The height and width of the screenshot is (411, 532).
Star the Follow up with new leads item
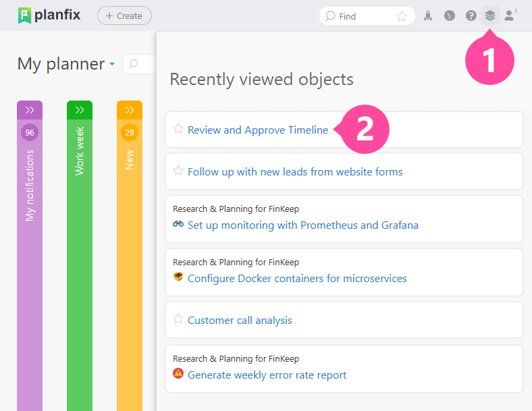(178, 171)
